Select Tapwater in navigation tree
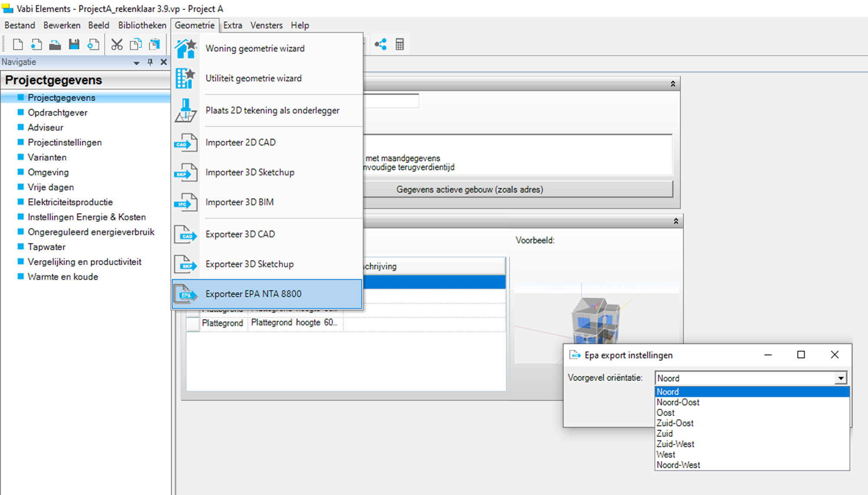This screenshot has width=868, height=495. tap(46, 247)
